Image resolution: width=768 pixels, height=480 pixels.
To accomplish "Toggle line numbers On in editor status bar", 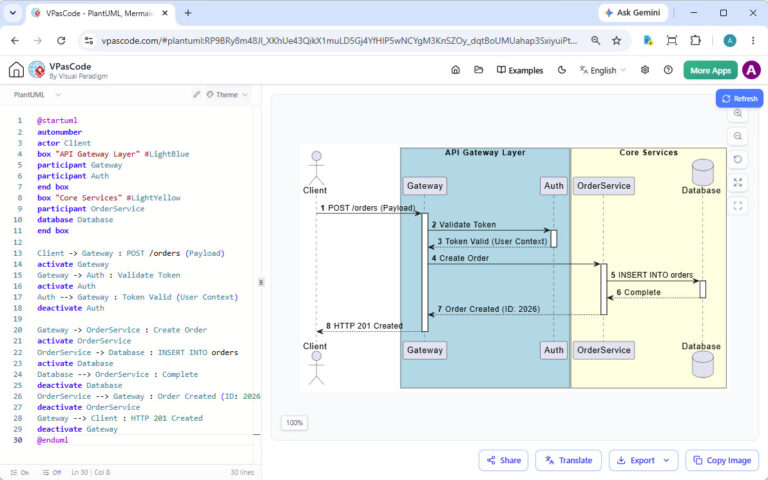I will point(20,472).
